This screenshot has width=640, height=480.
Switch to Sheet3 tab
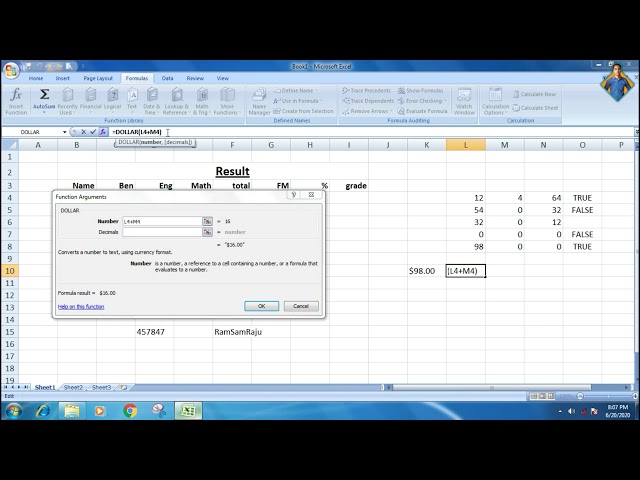coord(101,387)
